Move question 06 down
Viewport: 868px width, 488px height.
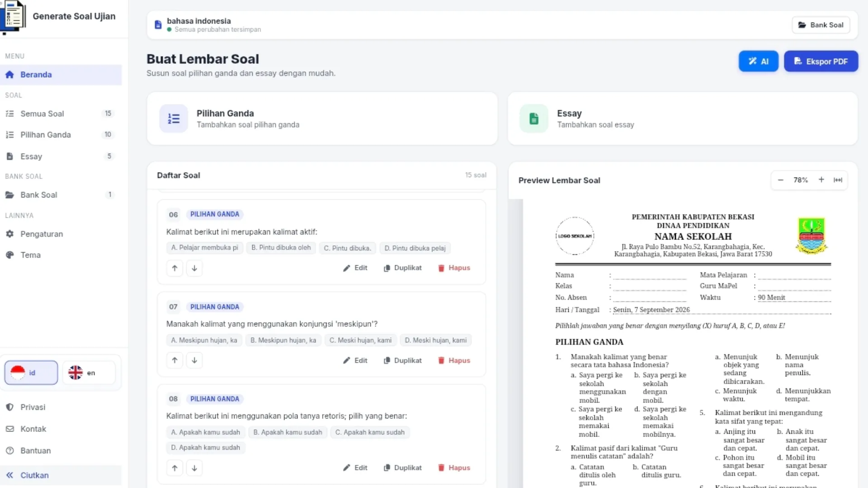(x=194, y=268)
